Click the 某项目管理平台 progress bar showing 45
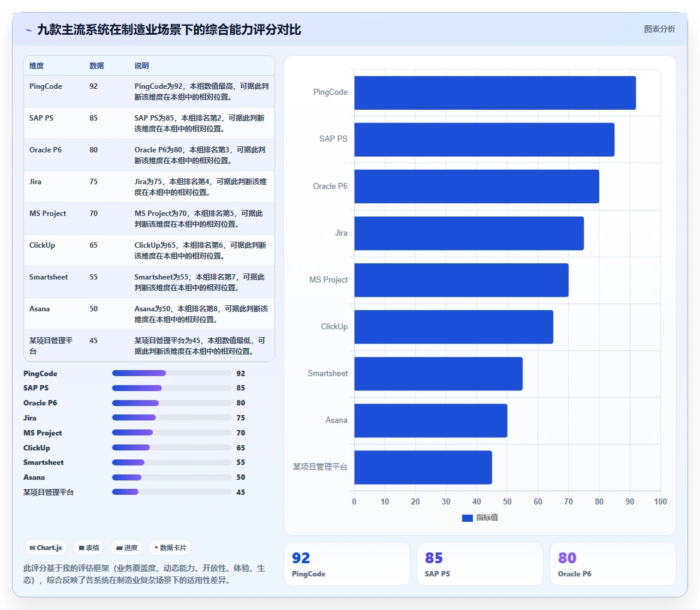 coord(172,492)
